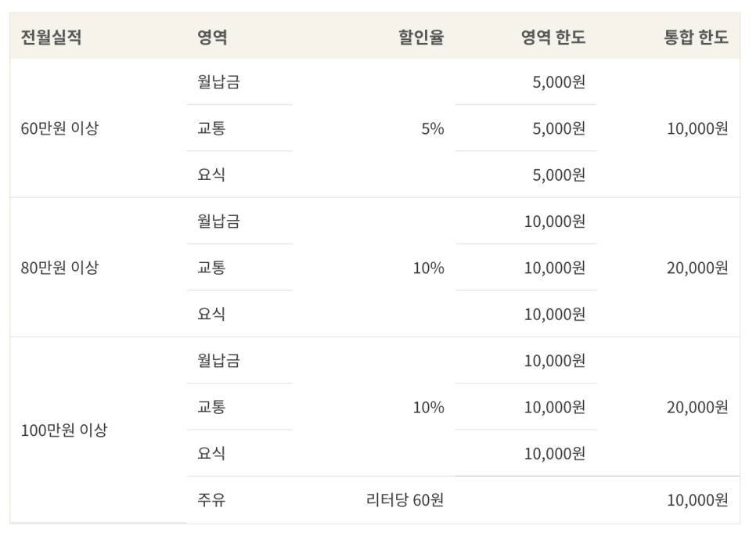Click the 전월실적 column header

click(x=51, y=38)
